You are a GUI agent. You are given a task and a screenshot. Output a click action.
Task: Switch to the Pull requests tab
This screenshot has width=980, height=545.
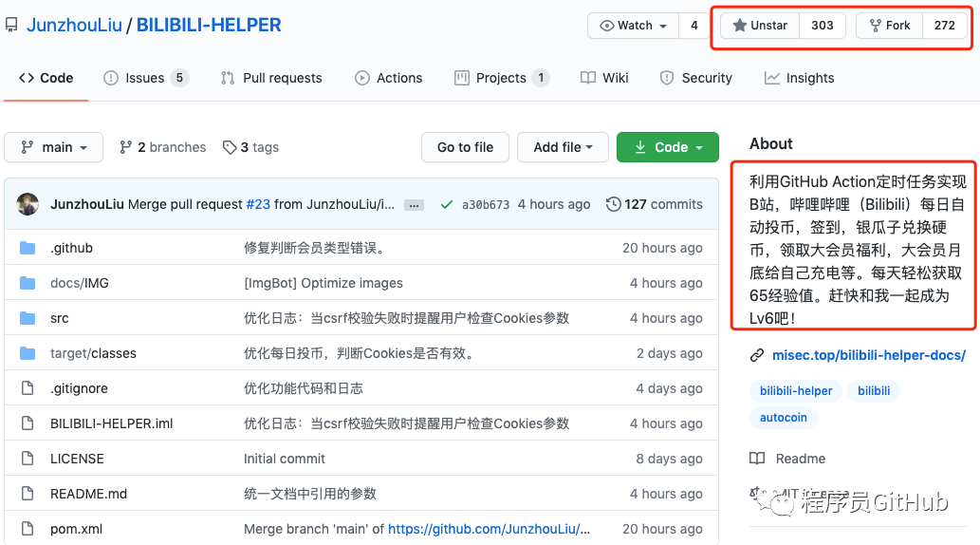point(271,78)
